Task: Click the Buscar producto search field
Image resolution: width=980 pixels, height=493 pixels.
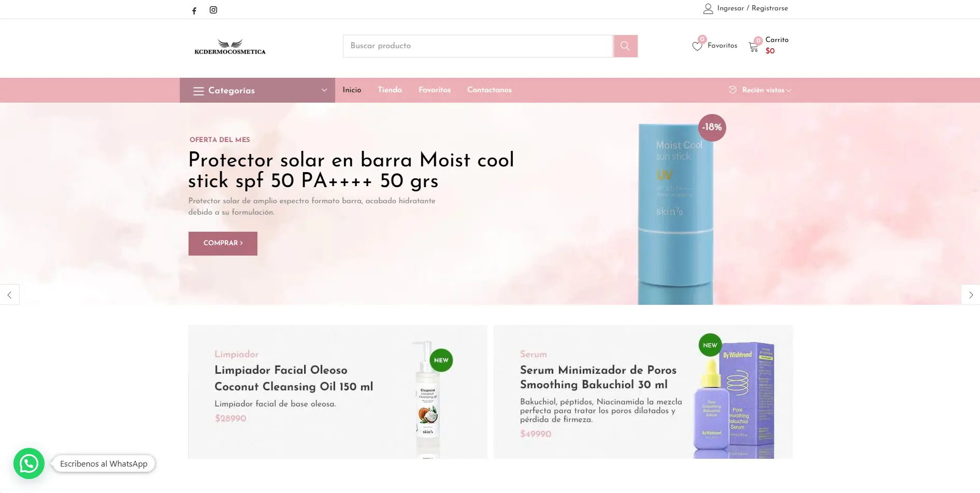Action: 478,46
